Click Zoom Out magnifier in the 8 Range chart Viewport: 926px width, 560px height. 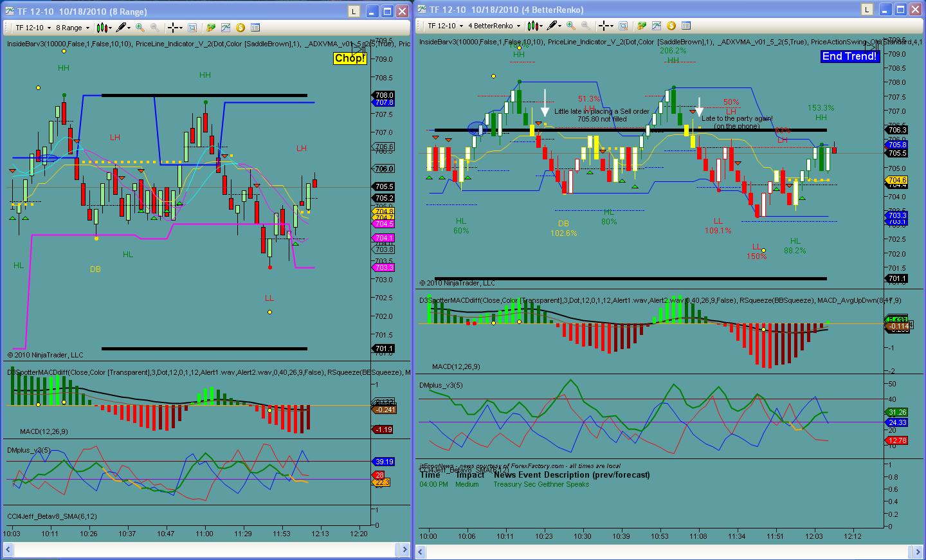pyautogui.click(x=155, y=28)
